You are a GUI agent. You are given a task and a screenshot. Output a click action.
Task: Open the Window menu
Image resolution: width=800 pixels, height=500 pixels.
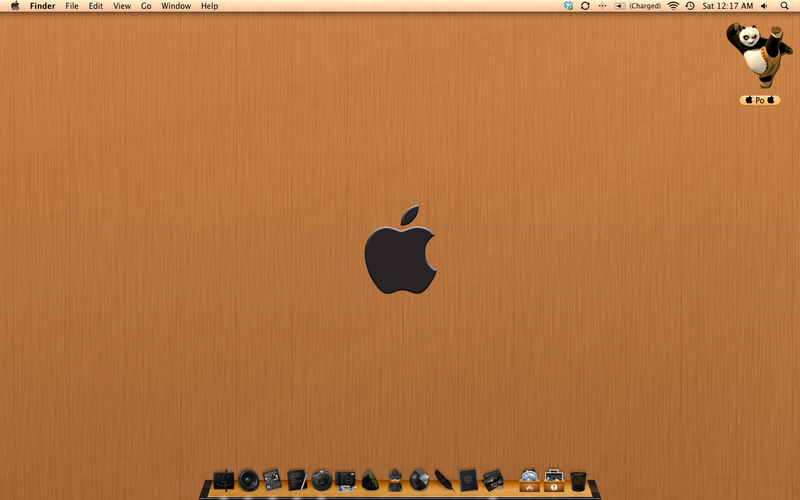coord(176,6)
